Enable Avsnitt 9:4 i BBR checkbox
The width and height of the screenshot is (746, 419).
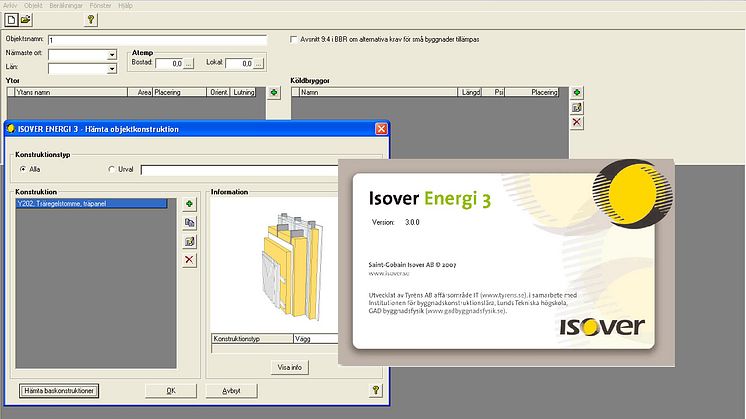(x=294, y=39)
